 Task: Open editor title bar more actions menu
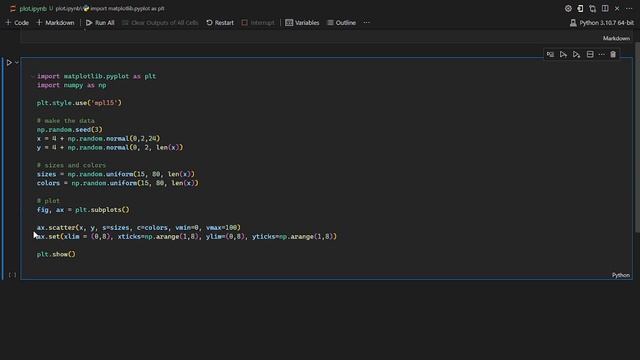(x=629, y=8)
